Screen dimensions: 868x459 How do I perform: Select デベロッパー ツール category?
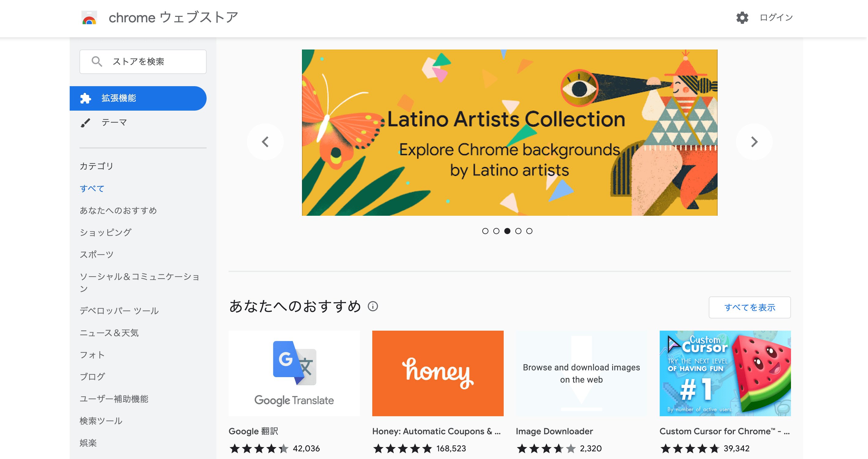pyautogui.click(x=119, y=311)
